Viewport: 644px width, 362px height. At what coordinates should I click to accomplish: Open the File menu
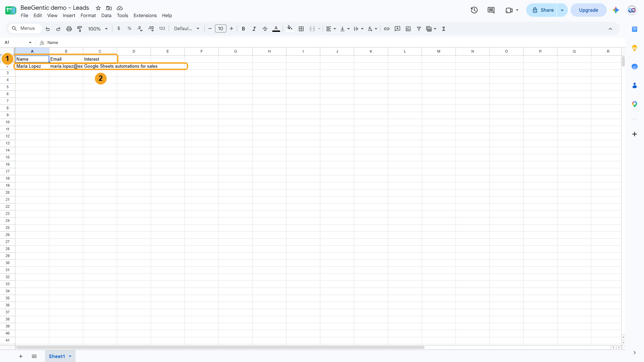pos(24,15)
